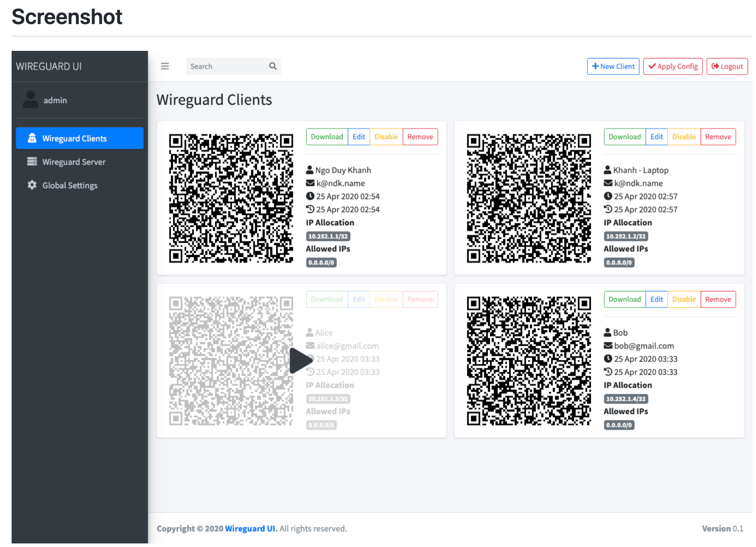Click the envelope icon beside alice@gmail.com
Viewport: 756px width, 547px height.
click(x=310, y=345)
